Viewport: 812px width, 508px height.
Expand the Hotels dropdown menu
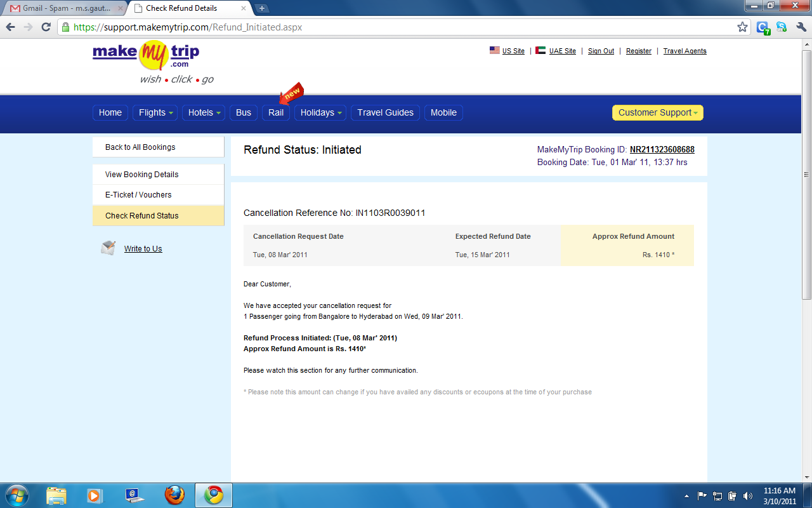(204, 112)
